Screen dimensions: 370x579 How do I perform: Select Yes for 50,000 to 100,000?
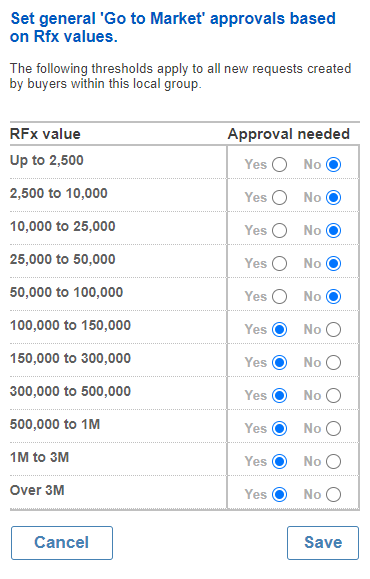280,297
